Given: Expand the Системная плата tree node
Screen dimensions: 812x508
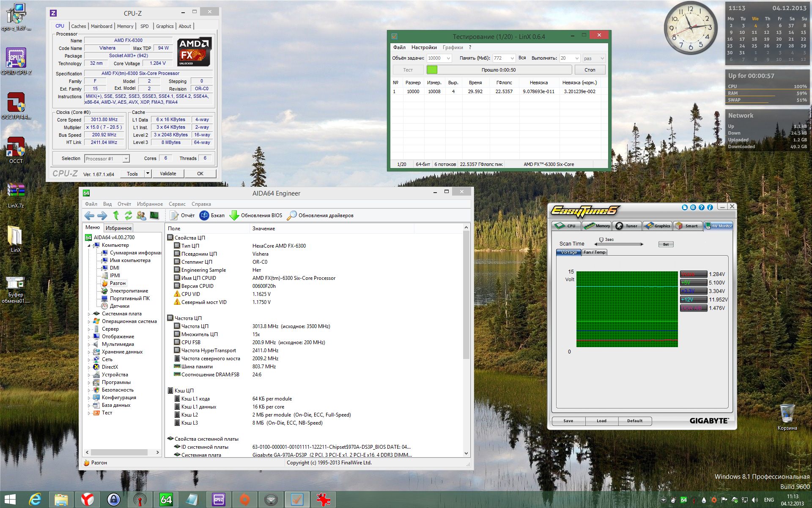Looking at the screenshot, I should pos(89,314).
